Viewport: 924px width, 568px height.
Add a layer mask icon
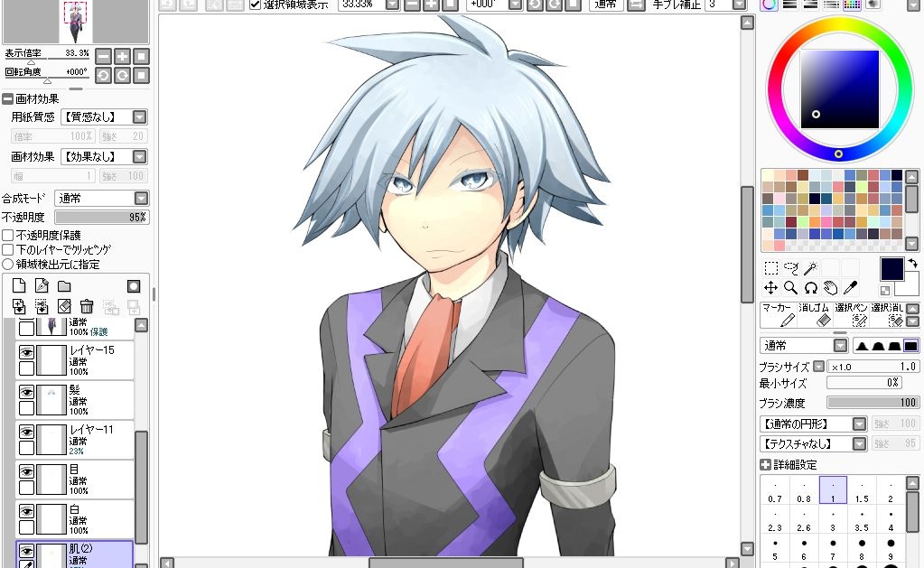point(134,286)
